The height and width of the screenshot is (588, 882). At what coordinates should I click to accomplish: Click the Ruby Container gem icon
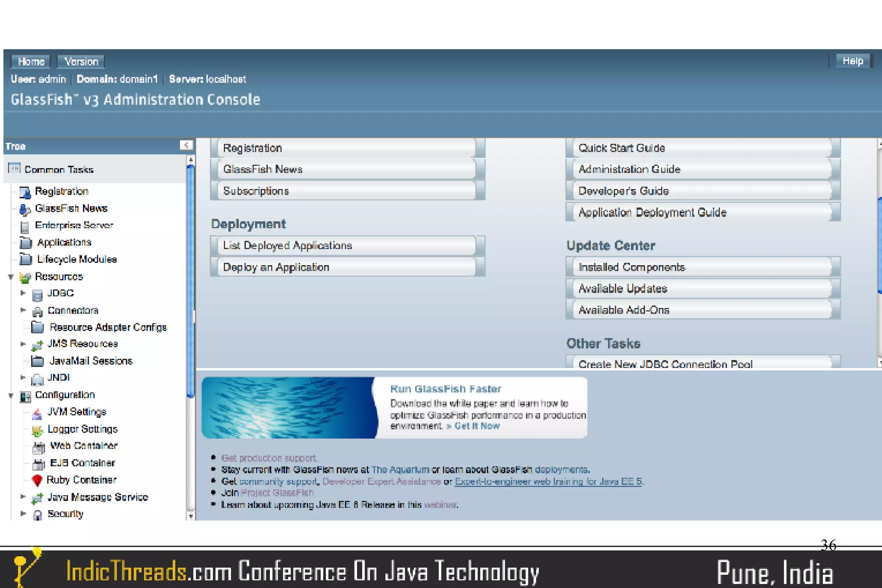37,480
